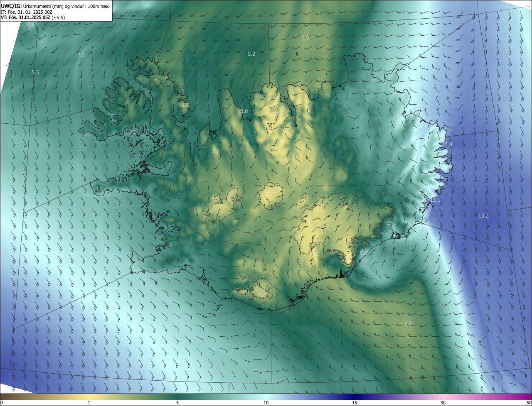
Task: Click the 50 tick on the color scale
Action: click(x=529, y=403)
